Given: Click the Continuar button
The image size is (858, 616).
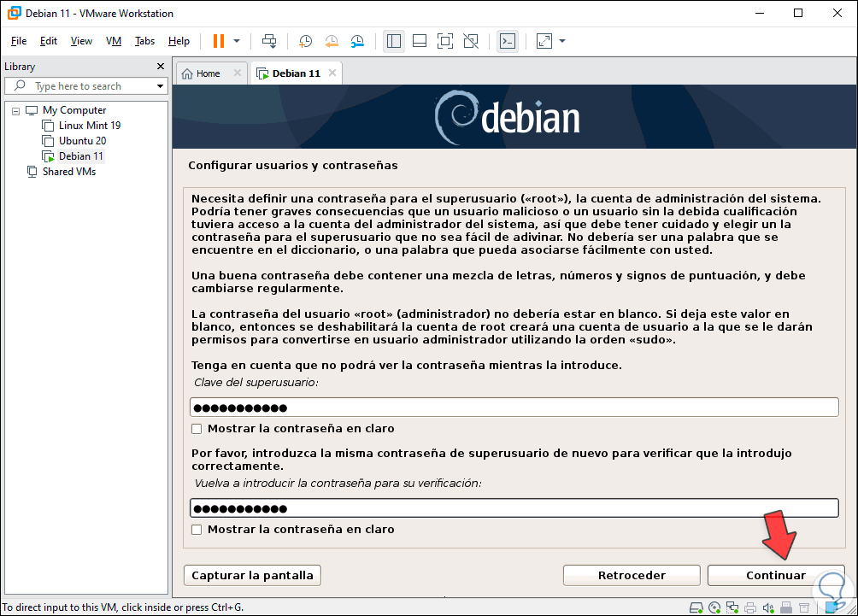Looking at the screenshot, I should (x=776, y=576).
